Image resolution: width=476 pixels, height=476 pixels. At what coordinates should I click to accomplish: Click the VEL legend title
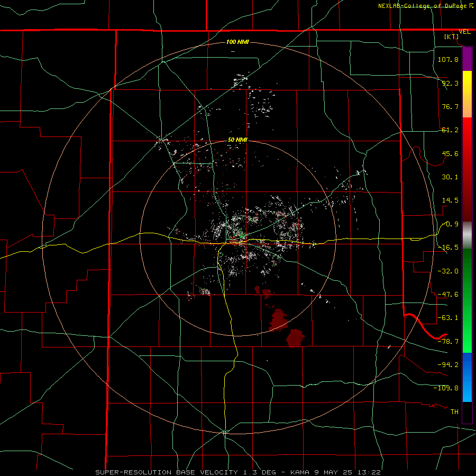[x=464, y=32]
